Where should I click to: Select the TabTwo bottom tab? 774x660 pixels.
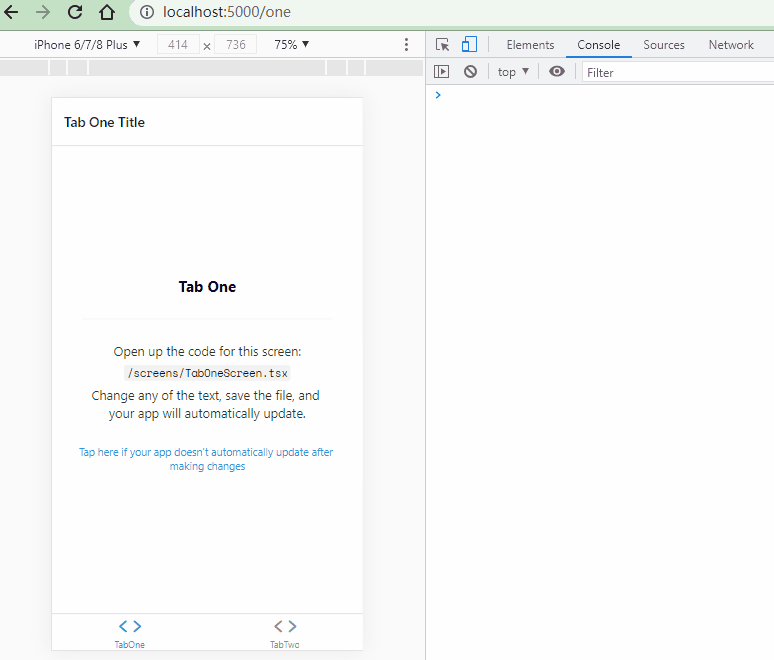pos(285,633)
